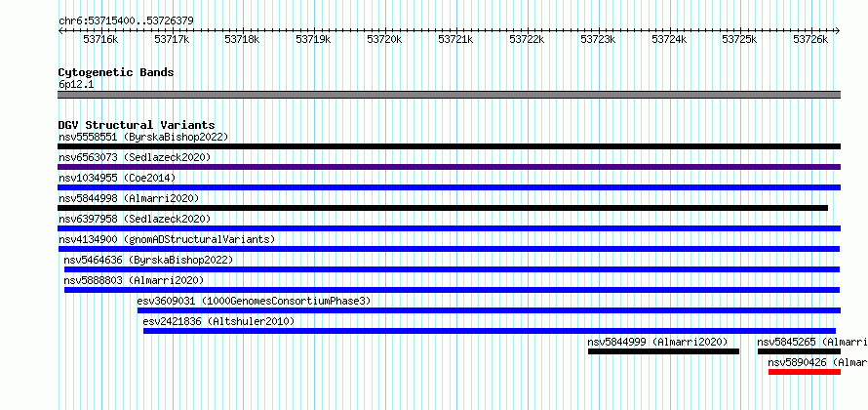Click the gray 6p12.1 cytogenetic band bar
The width and height of the screenshot is (868, 410).
[449, 95]
